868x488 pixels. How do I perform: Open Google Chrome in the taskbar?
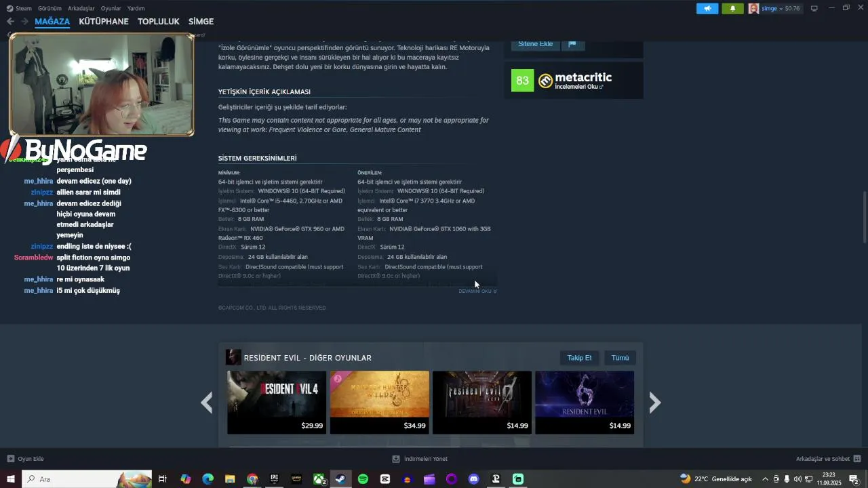tap(252, 479)
